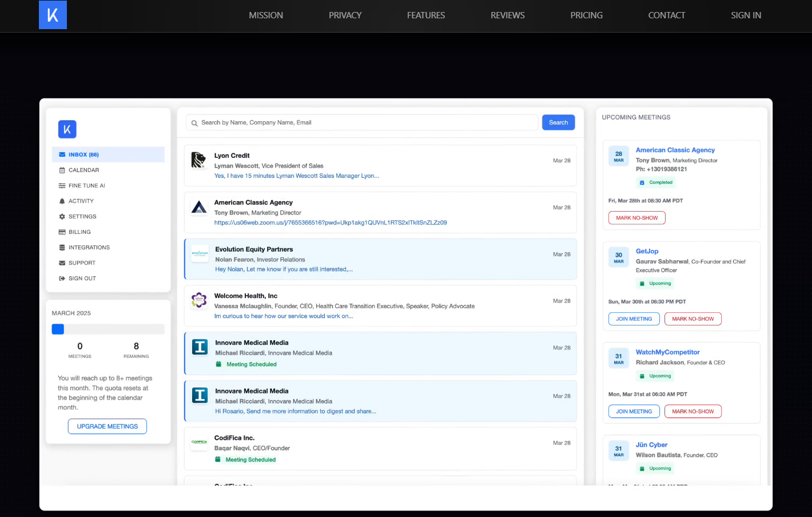Open CALENDAR sidebar label
Screen dimensions: 812x517
coord(84,170)
